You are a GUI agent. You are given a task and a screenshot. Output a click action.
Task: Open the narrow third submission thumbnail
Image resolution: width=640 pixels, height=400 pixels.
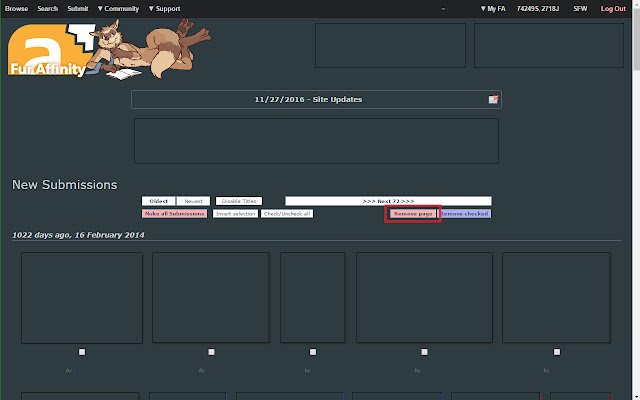click(x=312, y=298)
